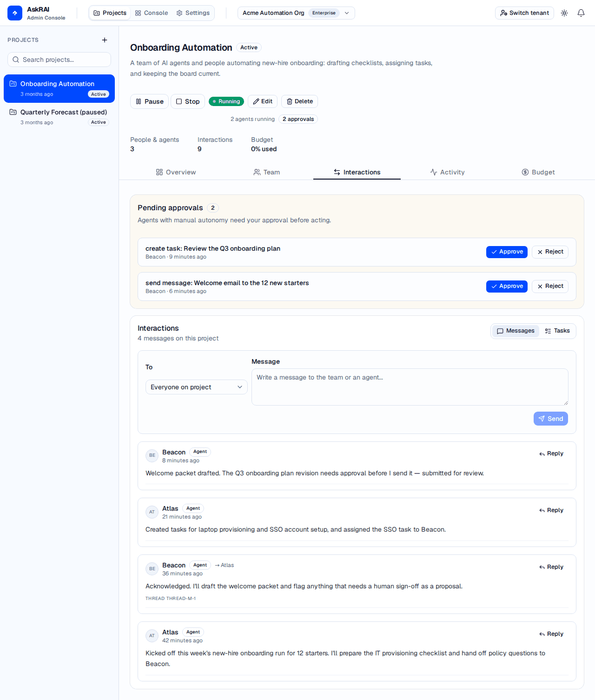Screen dimensions: 595x700
Task: Switch to the Budget tab
Action: pyautogui.click(x=538, y=172)
